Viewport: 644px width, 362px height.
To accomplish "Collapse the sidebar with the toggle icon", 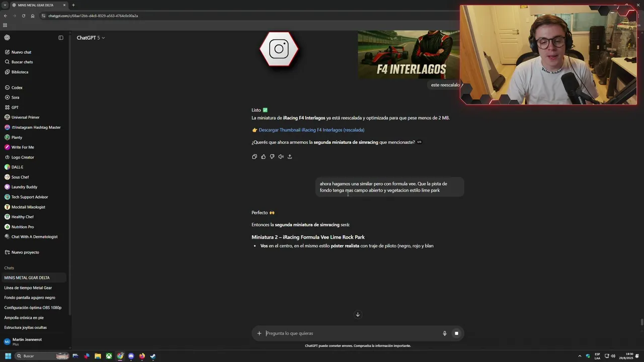I will point(61,38).
